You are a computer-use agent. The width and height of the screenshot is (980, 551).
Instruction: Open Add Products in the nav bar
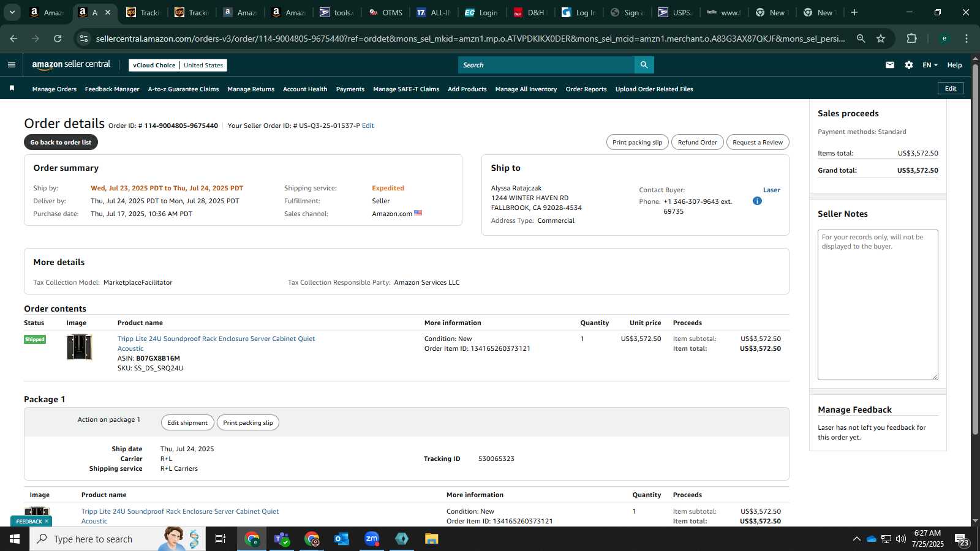[x=467, y=89]
